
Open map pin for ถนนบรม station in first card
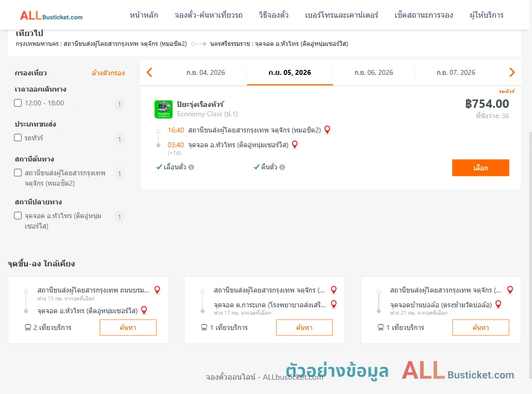coord(157,290)
